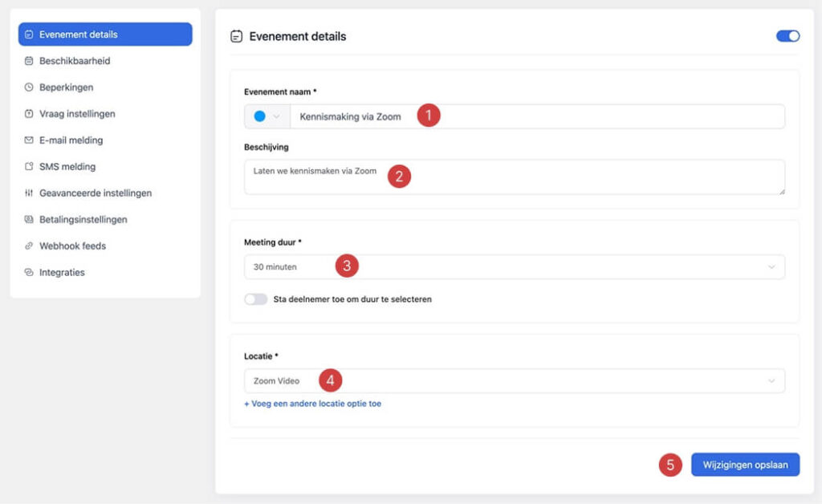
Task: Toggle the Evenement details enabled switch
Action: pos(787,35)
